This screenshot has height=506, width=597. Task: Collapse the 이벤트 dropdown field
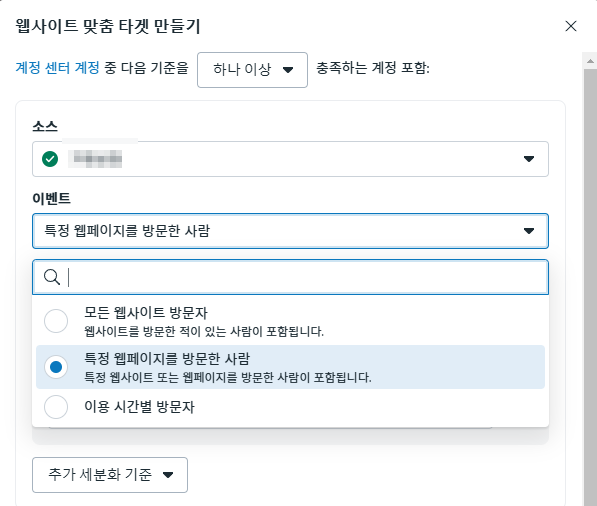290,231
